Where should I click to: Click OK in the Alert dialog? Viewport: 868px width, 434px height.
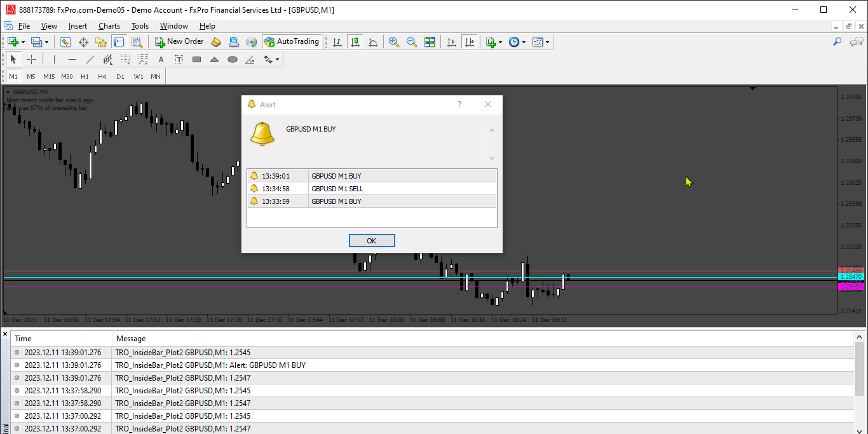coord(372,241)
